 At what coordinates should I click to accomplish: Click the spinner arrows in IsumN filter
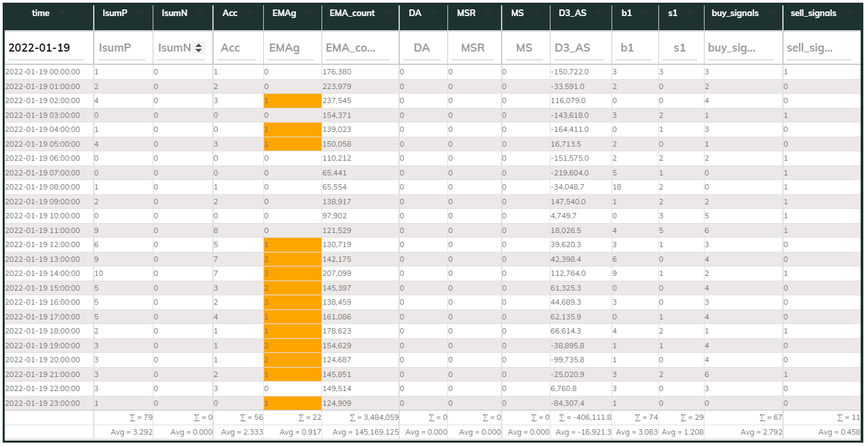coord(198,48)
